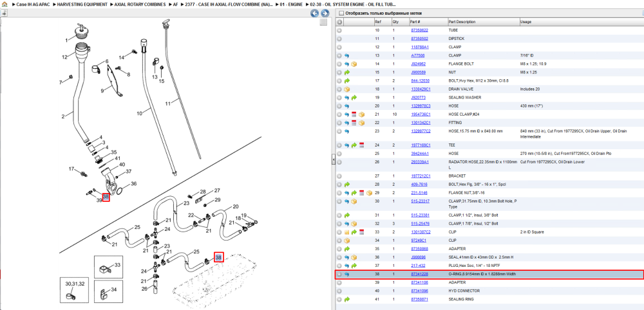Click red list icon on HOSE CLAMP row
Screen dimensions: 644x310
(354, 114)
